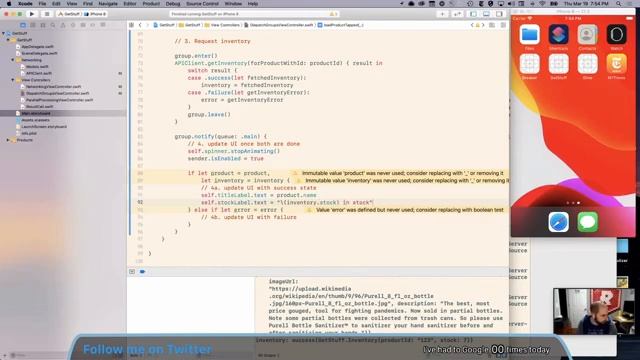This screenshot has height=360, width=640.
Task: Toggle breakpoint activation in debug bar
Action: 142,271
